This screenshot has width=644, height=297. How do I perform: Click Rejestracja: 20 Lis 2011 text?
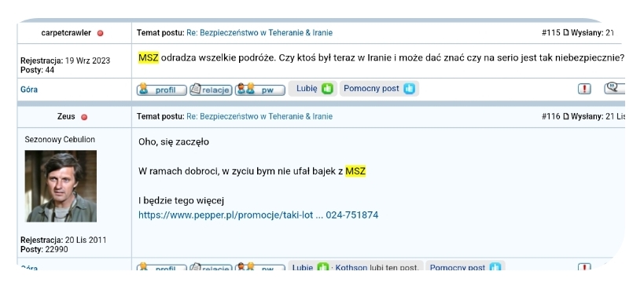point(63,240)
